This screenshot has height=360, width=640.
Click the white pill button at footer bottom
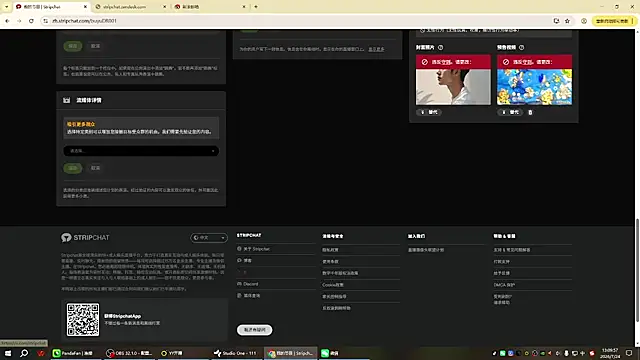click(255, 330)
